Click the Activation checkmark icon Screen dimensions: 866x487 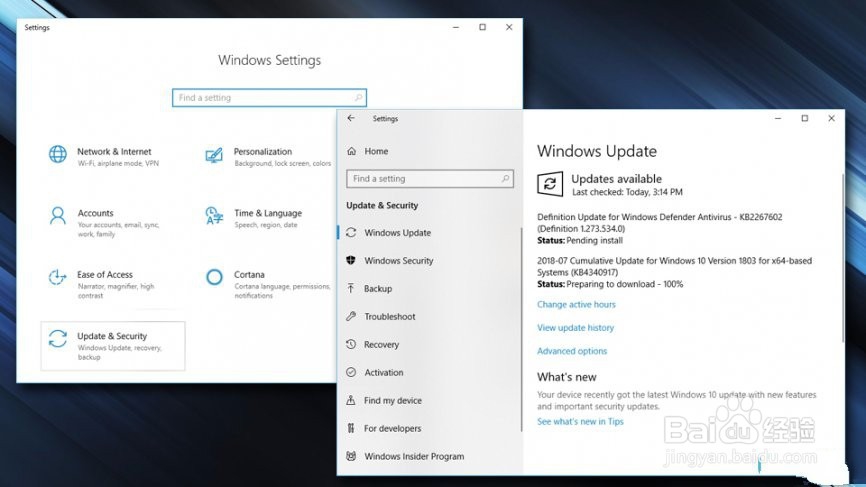[x=351, y=372]
